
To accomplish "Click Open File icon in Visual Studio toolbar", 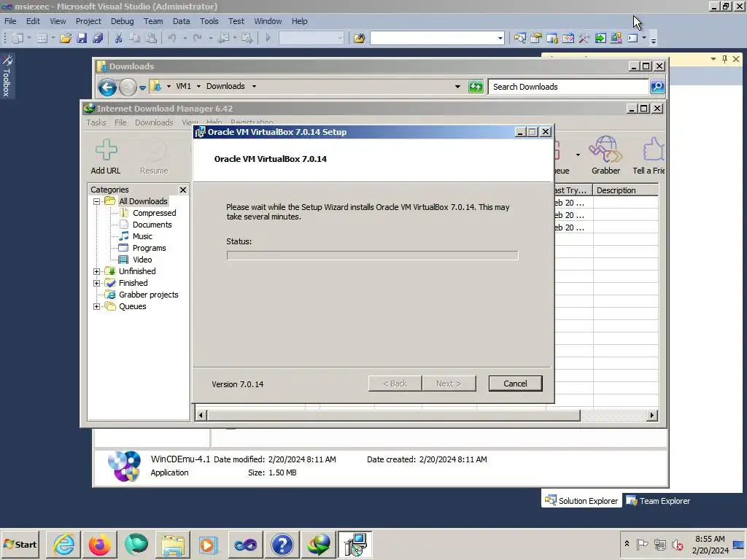I will pyautogui.click(x=65, y=38).
